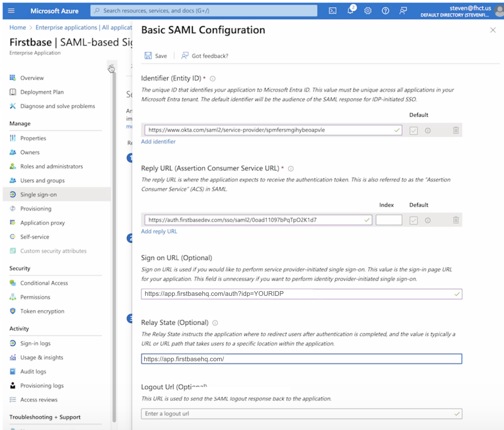Click the Add reply URL link
This screenshot has height=430, width=504.
click(x=159, y=231)
